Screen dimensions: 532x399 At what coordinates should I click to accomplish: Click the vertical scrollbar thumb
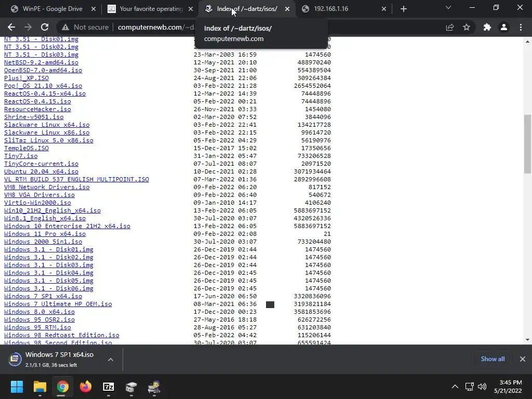tap(527, 144)
